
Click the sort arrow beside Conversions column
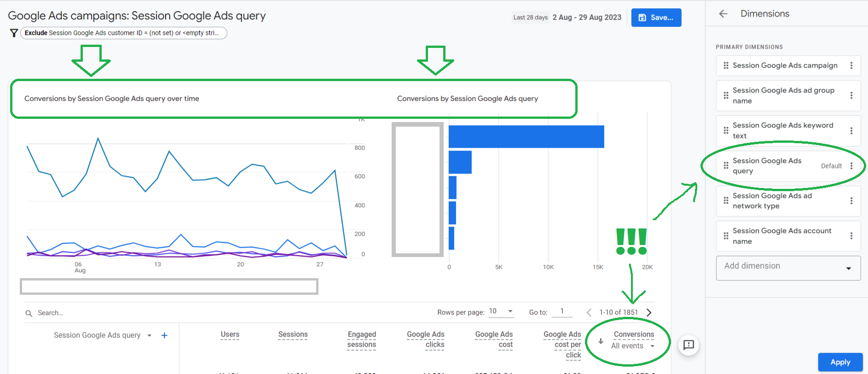(601, 341)
